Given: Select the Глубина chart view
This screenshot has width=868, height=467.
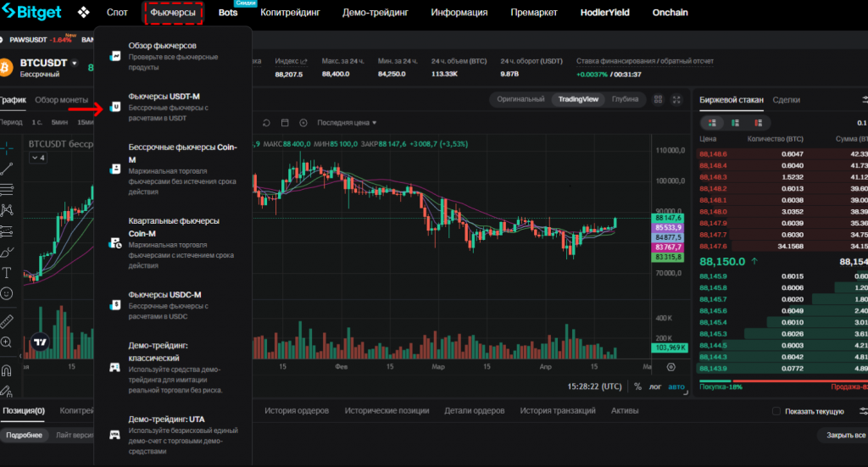Looking at the screenshot, I should pyautogui.click(x=625, y=99).
